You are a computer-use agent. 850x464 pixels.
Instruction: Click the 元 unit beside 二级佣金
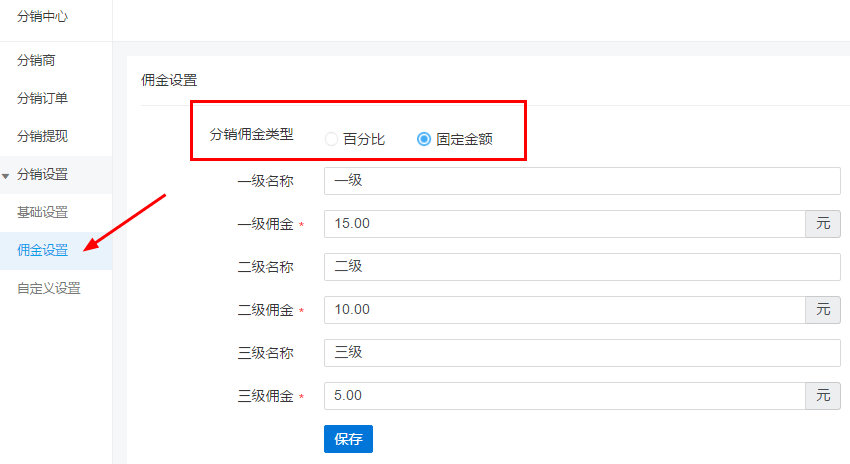click(x=823, y=310)
